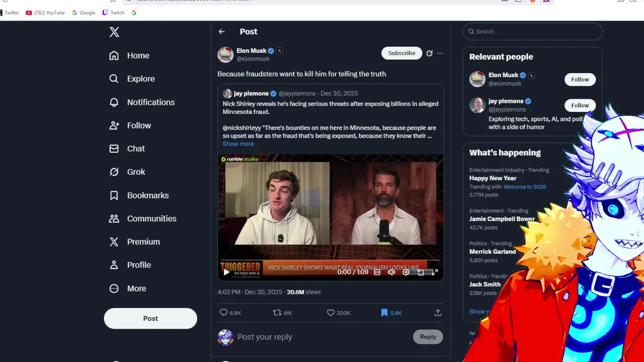Viewport: 644px width, 362px height.
Task: Like the post with the 200K heart icon
Action: 338,313
